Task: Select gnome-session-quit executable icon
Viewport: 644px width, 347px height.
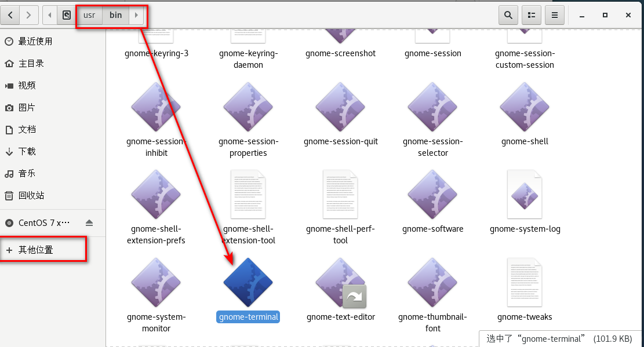Action: (x=340, y=107)
